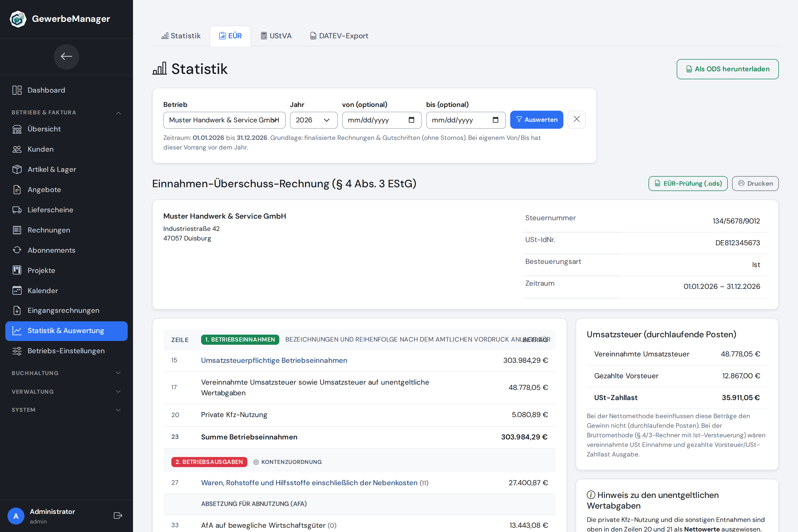Click Kontenzuordnung link label
798x532 pixels.
pos(292,462)
